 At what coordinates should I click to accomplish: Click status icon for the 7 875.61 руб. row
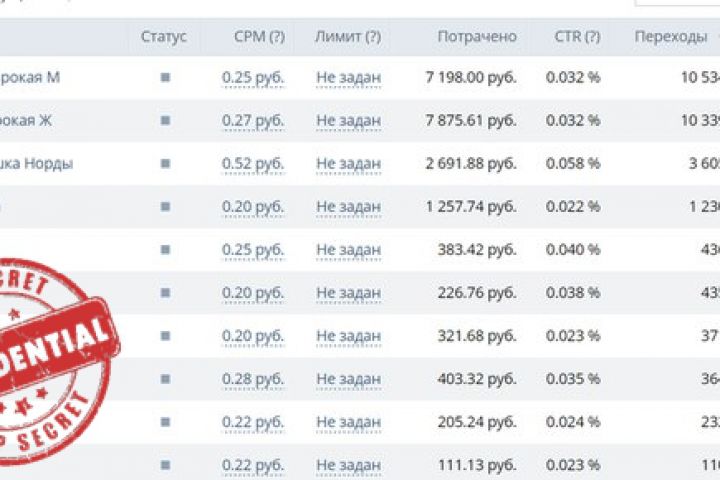[165, 120]
